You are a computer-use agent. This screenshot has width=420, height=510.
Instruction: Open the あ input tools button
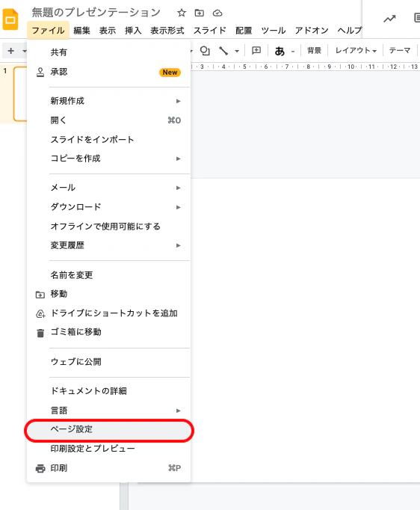(x=280, y=51)
